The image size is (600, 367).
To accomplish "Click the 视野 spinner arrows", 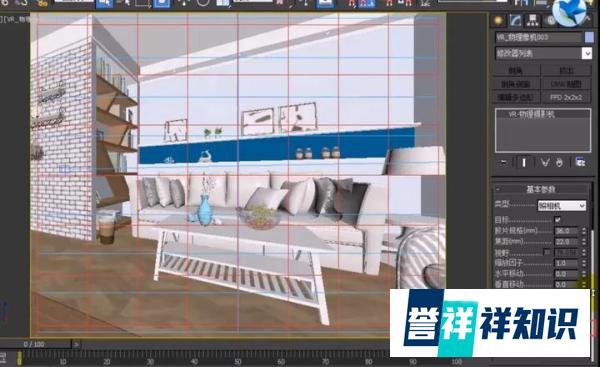I will click(x=584, y=252).
